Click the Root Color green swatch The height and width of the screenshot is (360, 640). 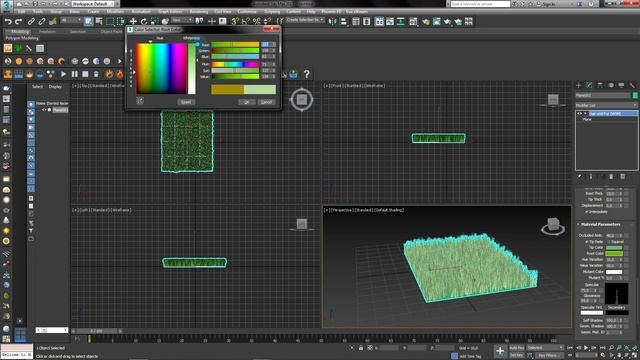point(614,253)
